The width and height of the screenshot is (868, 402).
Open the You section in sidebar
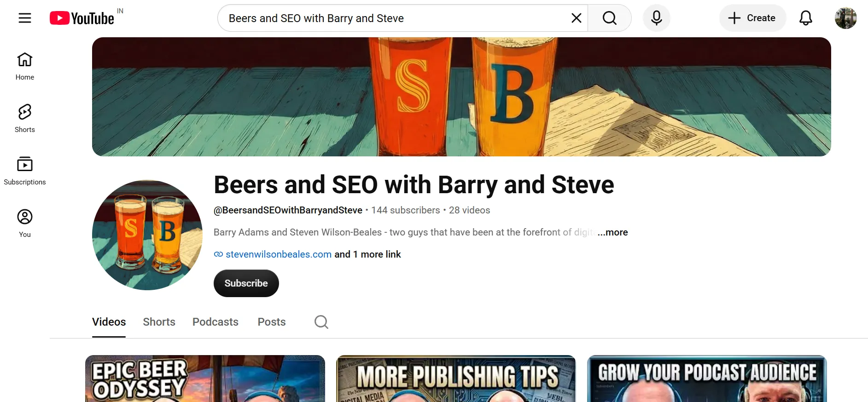click(x=25, y=224)
